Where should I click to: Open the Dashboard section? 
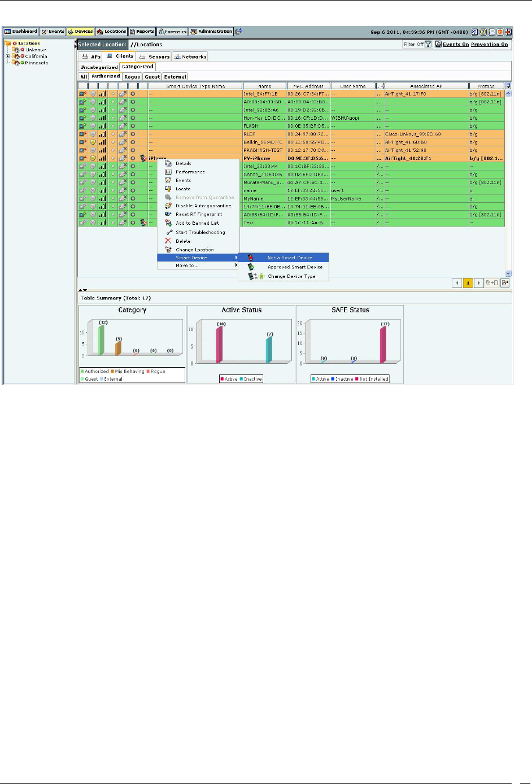[x=21, y=32]
